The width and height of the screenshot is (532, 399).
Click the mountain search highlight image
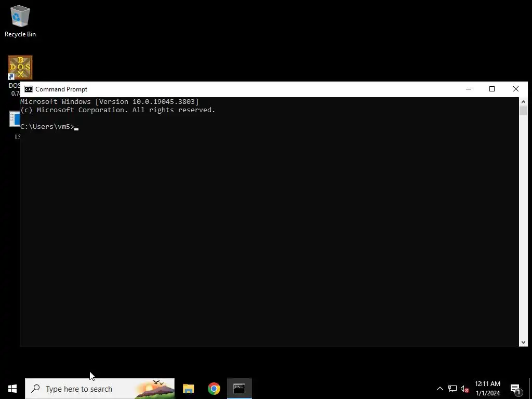tap(154, 389)
